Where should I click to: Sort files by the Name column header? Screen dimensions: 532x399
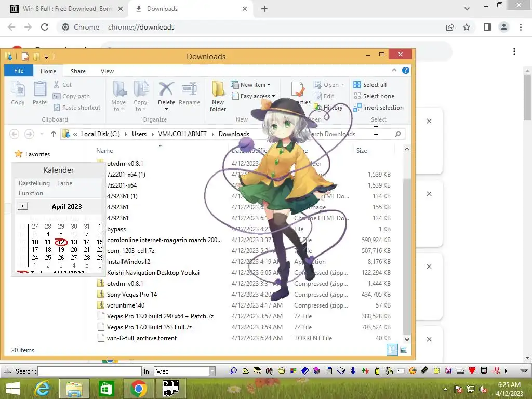pos(104,151)
